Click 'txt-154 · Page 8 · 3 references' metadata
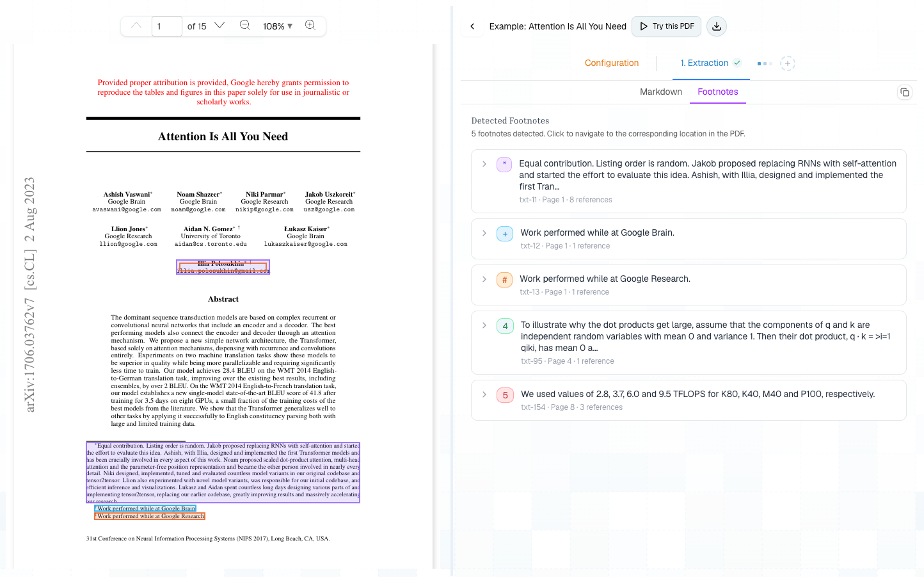The height and width of the screenshot is (577, 924). point(571,407)
